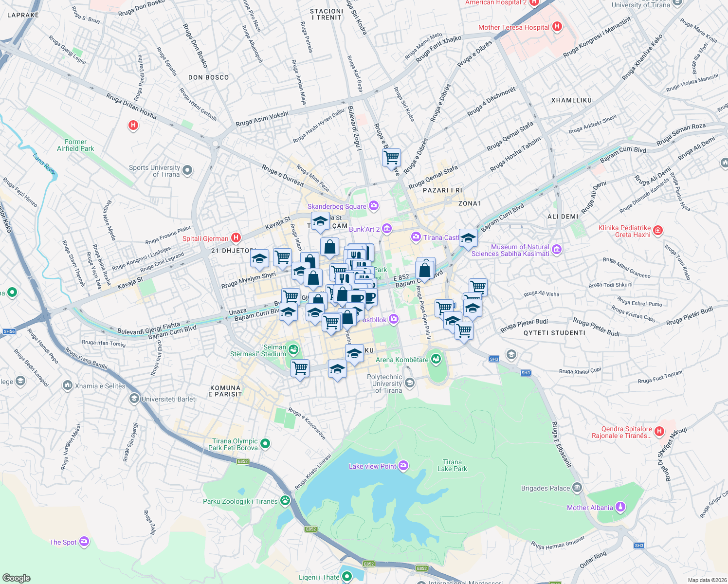The width and height of the screenshot is (728, 584).
Task: Click the Rruga e Durrësit street label
Action: (283, 176)
